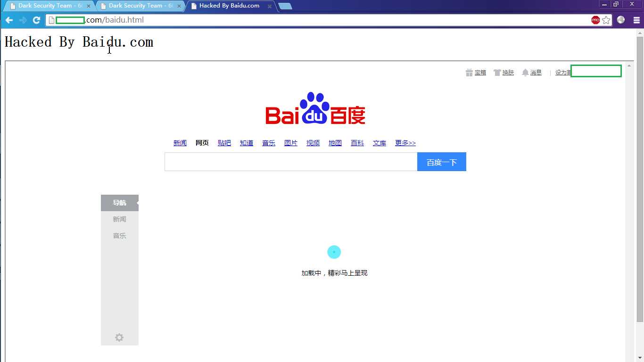Select 新闻 in the left sidebar
The width and height of the screenshot is (644, 362).
(x=120, y=219)
